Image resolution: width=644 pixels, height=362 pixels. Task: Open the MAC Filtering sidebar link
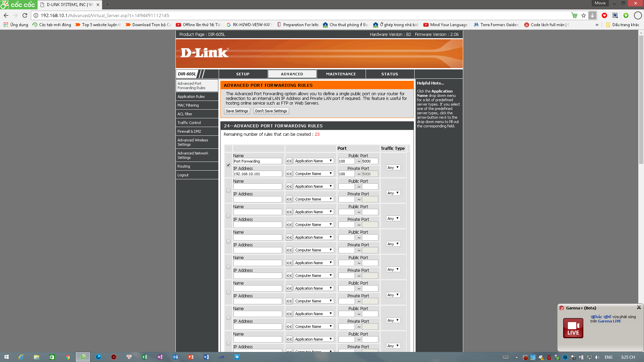click(188, 105)
